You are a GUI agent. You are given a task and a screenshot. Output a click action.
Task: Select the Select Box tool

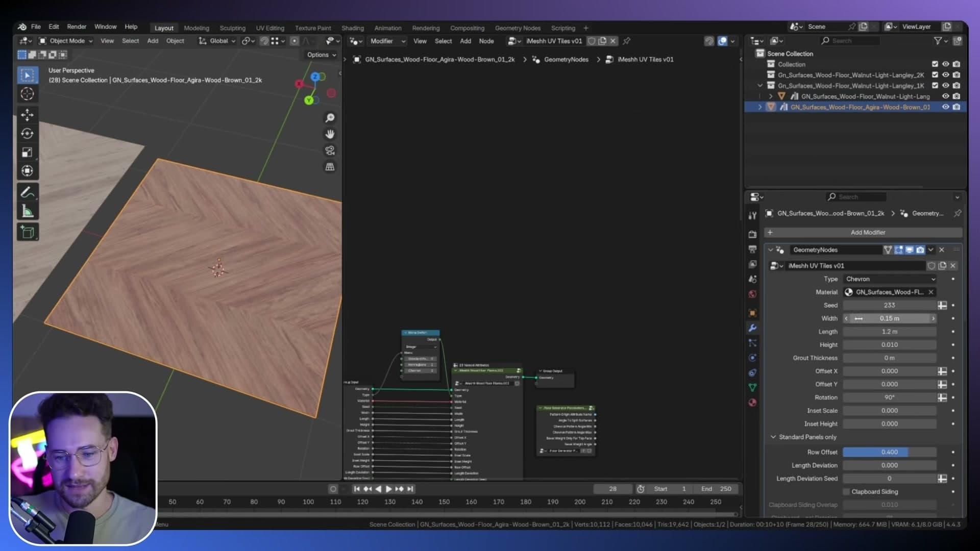pyautogui.click(x=27, y=76)
